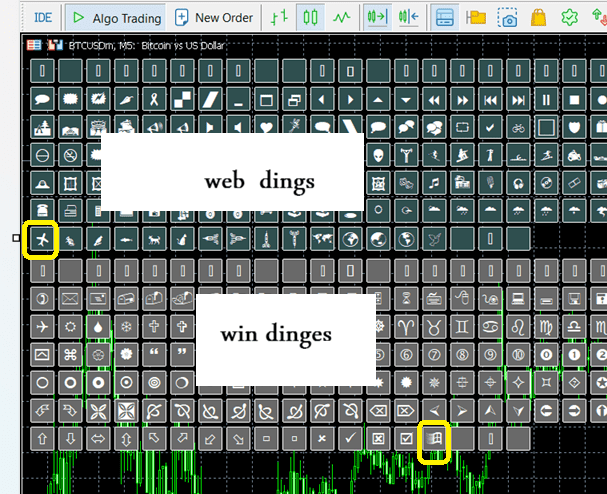The height and width of the screenshot is (494, 607).
Task: Open the Market shopping bag icon
Action: (x=538, y=17)
